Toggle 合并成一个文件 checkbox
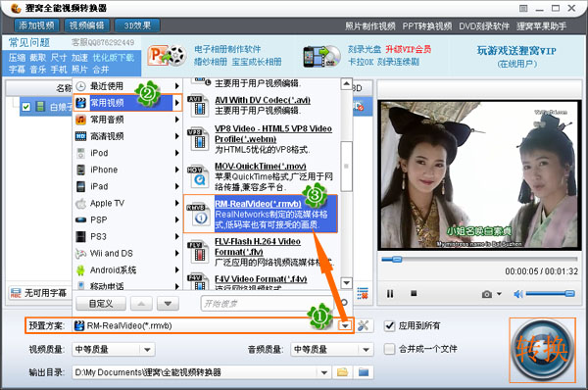 pos(390,349)
